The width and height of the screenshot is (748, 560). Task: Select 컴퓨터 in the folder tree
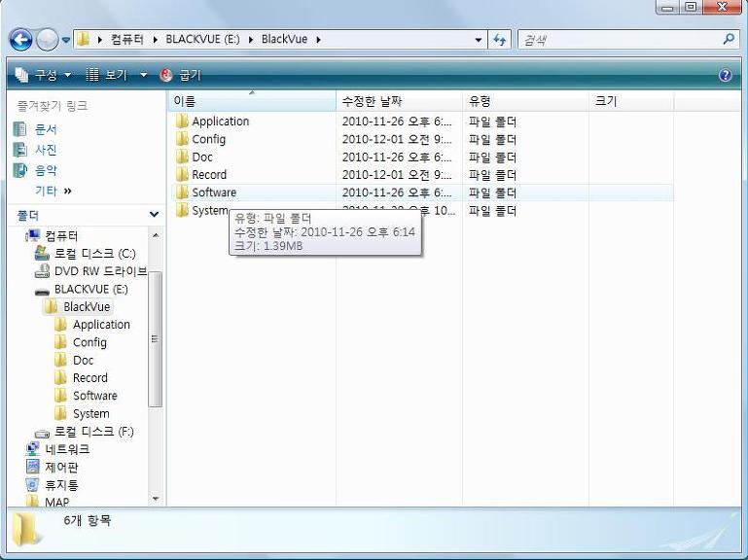pos(61,235)
